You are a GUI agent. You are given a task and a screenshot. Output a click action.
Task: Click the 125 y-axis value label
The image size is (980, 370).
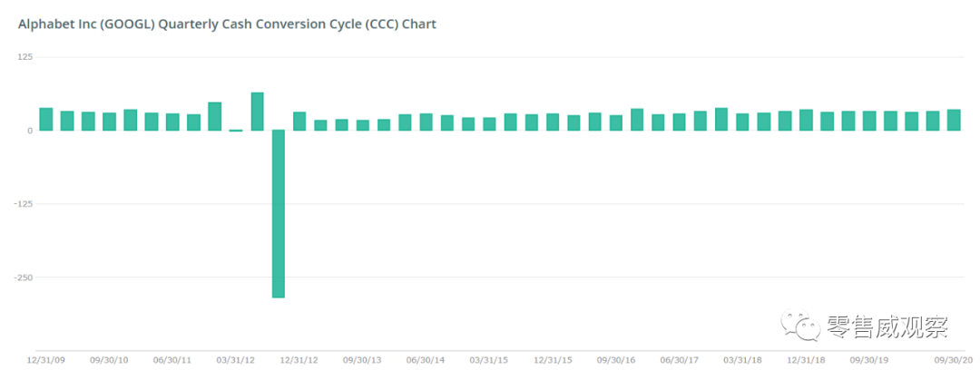24,57
